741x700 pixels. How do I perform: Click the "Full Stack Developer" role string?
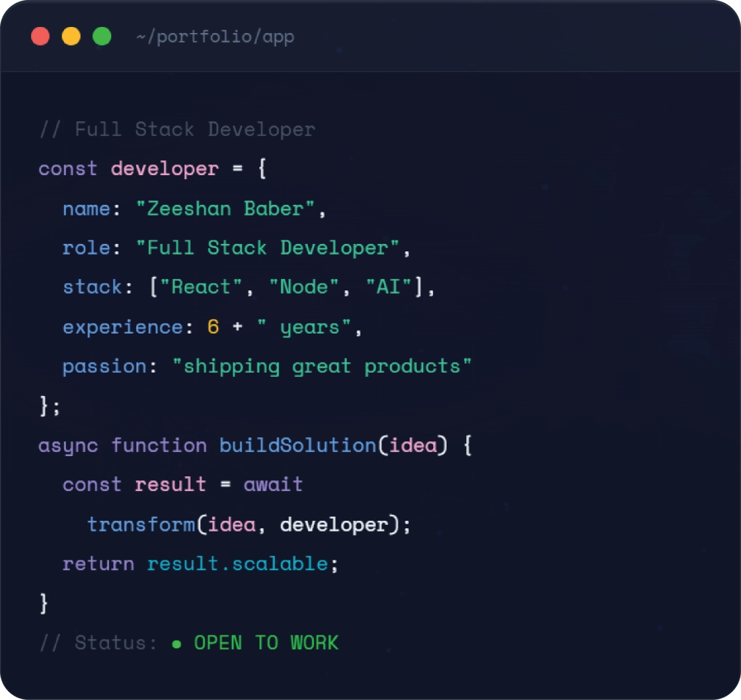click(267, 248)
